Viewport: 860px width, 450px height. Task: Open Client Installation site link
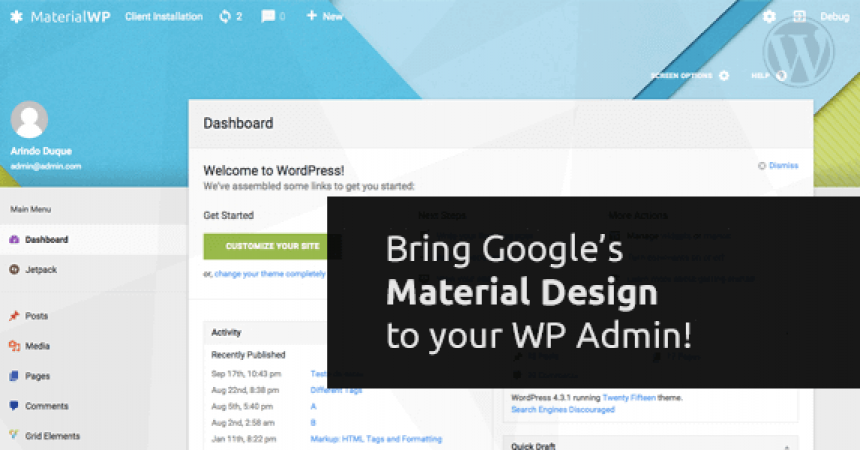point(163,16)
